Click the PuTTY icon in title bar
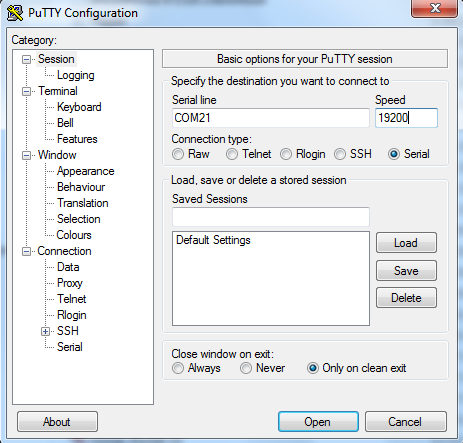 click(15, 13)
